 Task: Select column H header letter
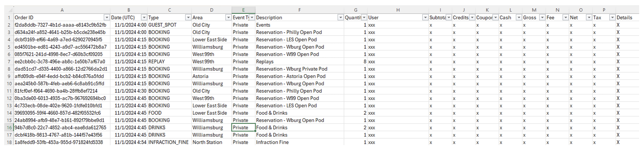398,10
